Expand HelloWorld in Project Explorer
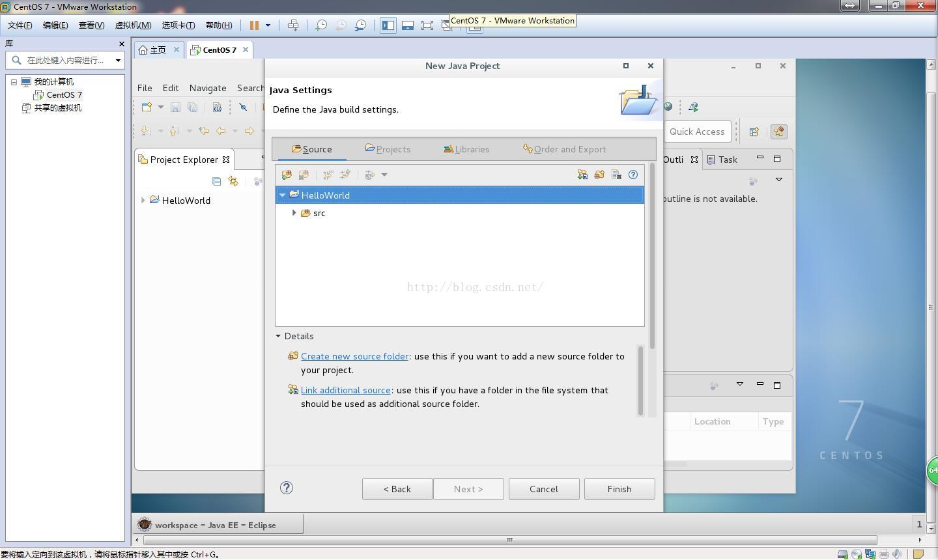Image resolution: width=938 pixels, height=560 pixels. 143,200
